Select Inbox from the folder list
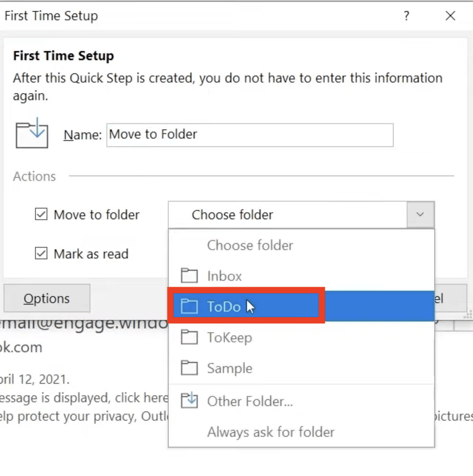This screenshot has width=473, height=476. click(x=302, y=276)
